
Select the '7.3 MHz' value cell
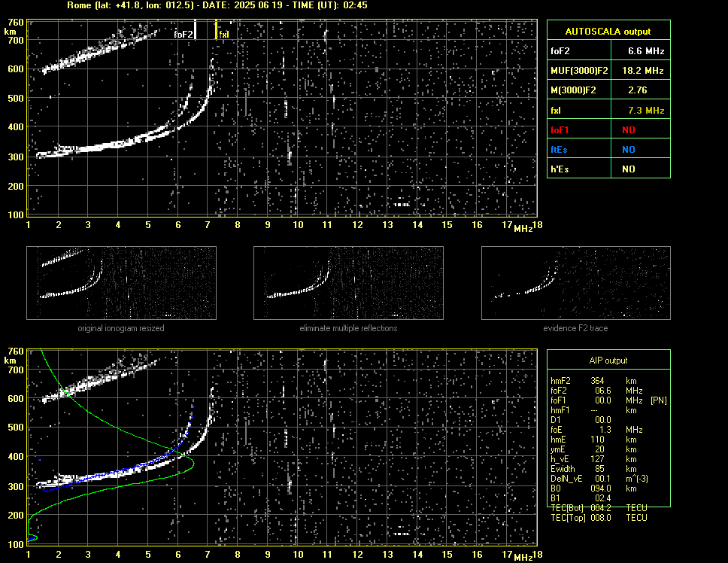pos(641,110)
